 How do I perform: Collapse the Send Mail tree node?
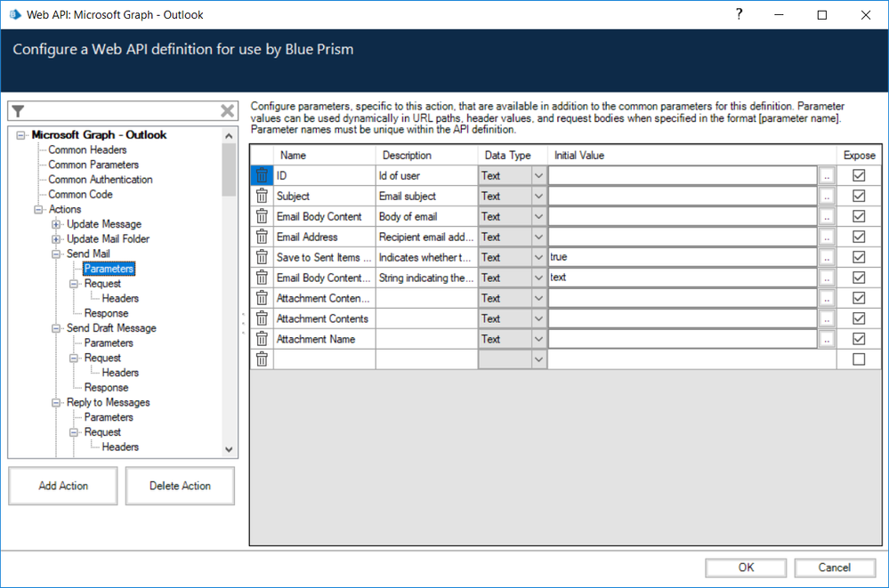click(x=57, y=254)
